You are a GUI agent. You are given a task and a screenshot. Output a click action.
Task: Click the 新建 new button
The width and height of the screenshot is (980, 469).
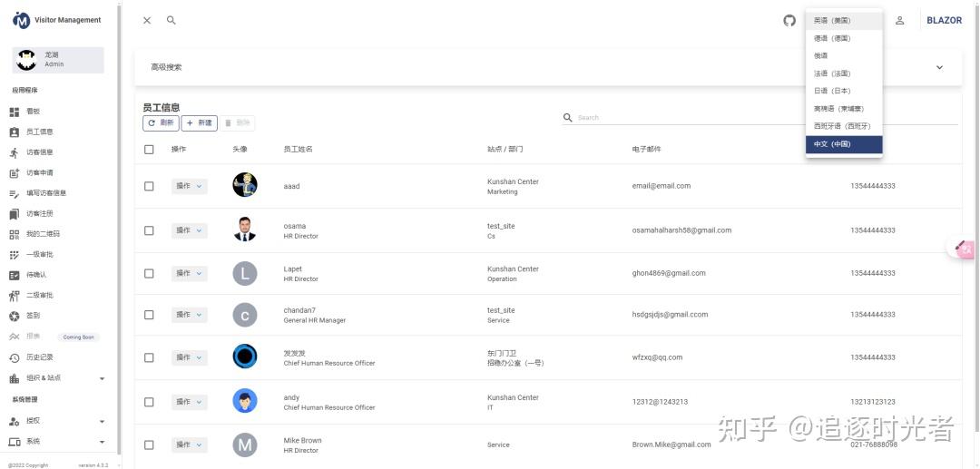click(x=200, y=123)
